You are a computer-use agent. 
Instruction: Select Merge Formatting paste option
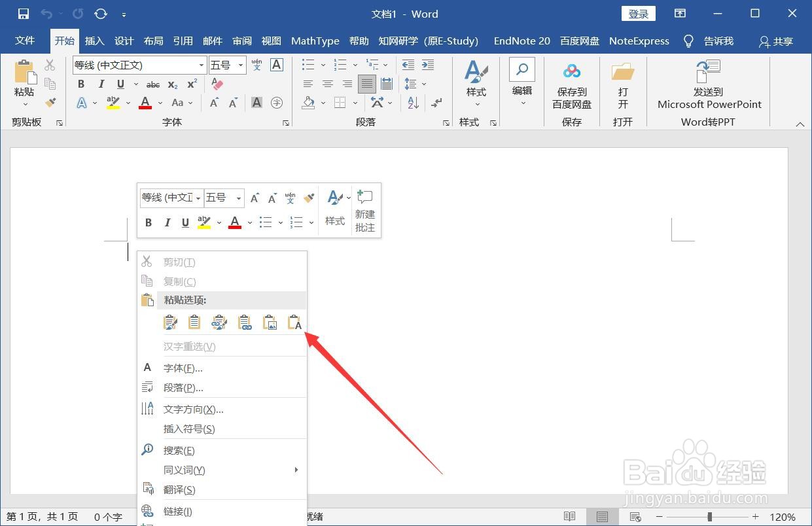pos(194,322)
